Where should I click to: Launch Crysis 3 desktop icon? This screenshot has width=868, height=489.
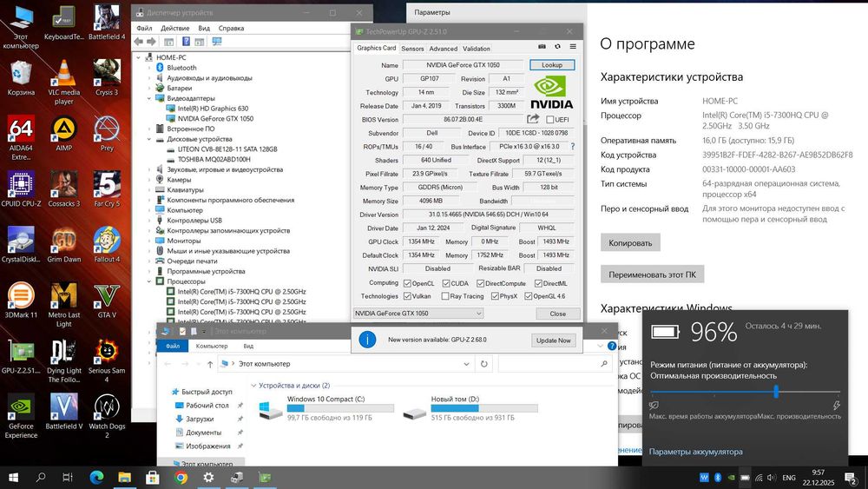click(x=106, y=77)
